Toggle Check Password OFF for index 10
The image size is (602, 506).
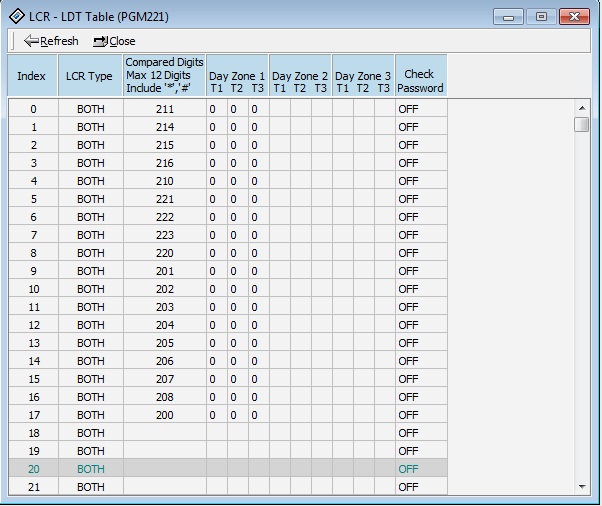(421, 289)
